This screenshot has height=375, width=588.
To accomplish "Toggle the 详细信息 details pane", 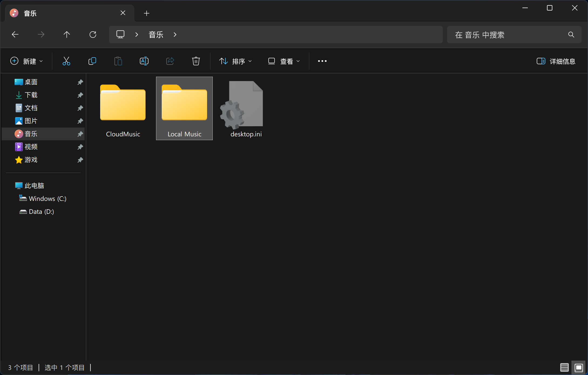I will coord(556,61).
